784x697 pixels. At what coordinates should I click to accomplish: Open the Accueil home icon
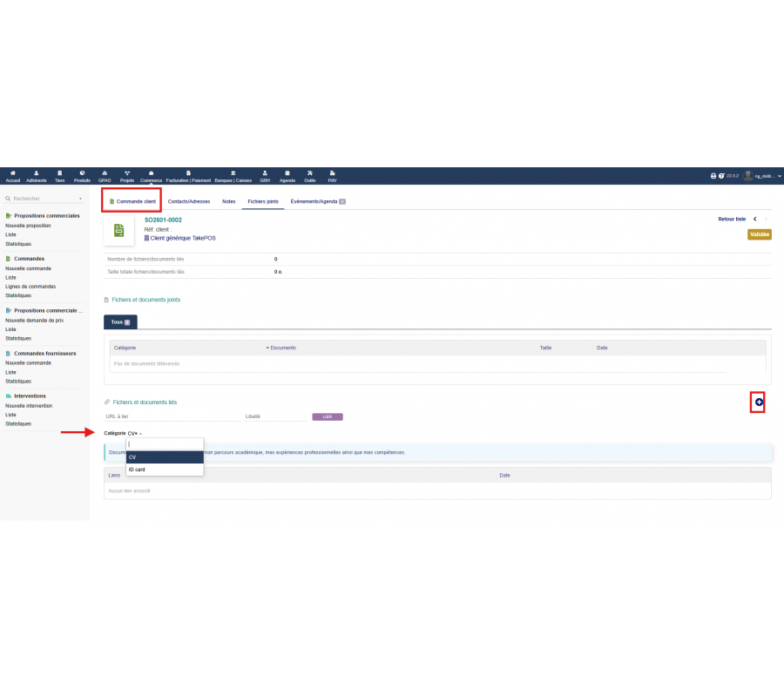pos(12,176)
